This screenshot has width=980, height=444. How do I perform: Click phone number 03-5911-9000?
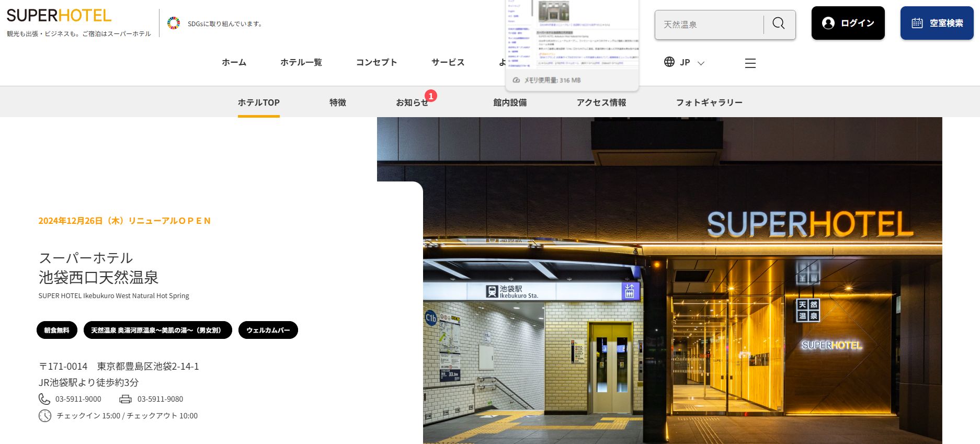point(78,399)
